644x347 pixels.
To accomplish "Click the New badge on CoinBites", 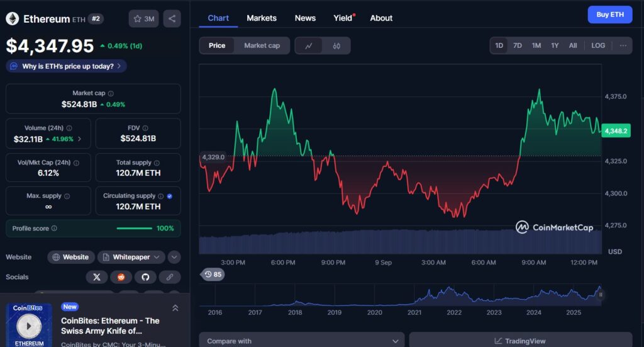I will tap(70, 307).
